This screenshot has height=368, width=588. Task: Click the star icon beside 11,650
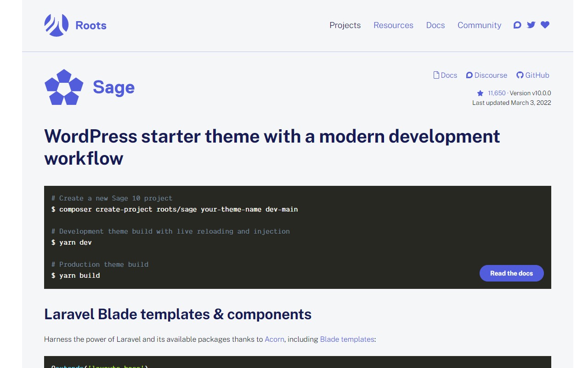coord(480,93)
